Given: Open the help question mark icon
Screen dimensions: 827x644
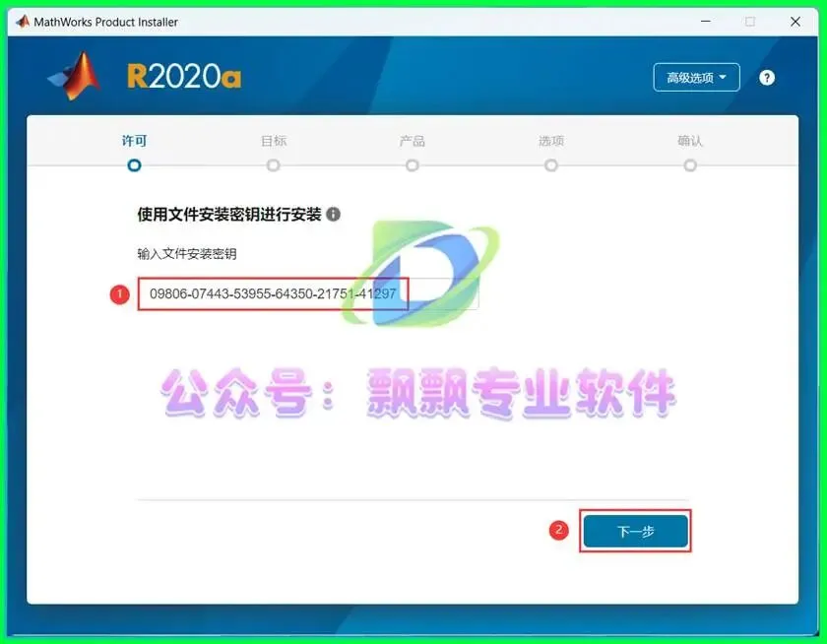Looking at the screenshot, I should (766, 78).
